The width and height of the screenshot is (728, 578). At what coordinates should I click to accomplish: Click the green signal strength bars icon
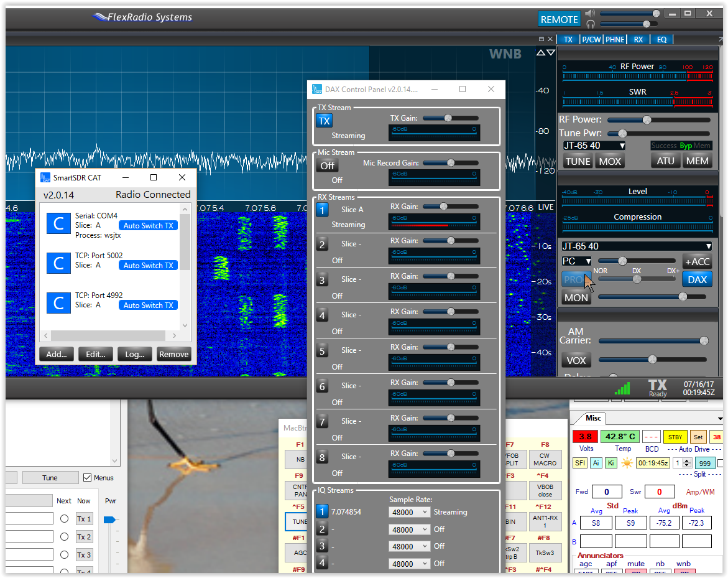tap(622, 388)
